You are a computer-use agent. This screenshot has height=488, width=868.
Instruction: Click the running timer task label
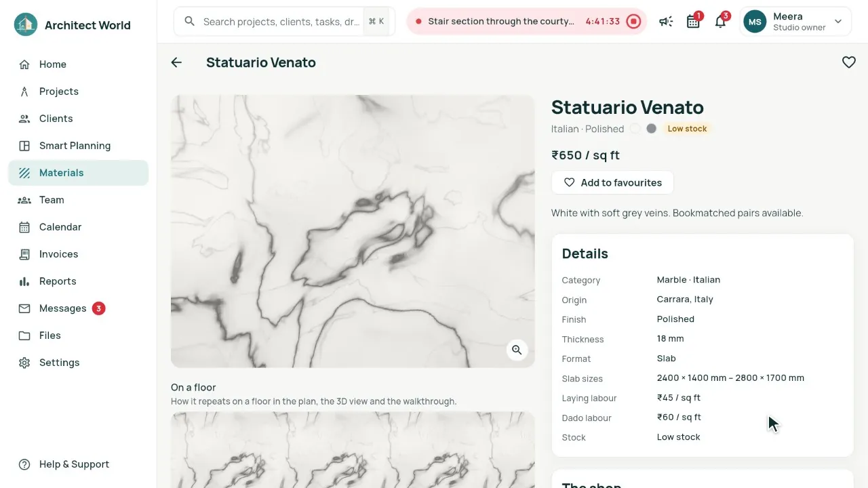(501, 22)
